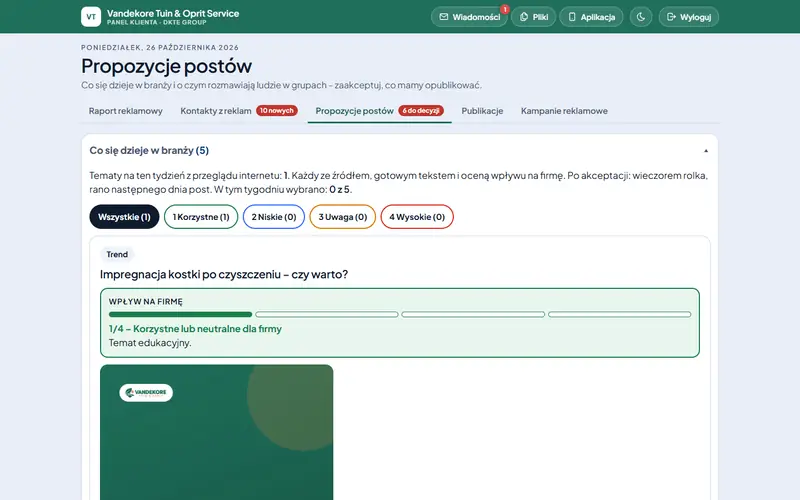Click the Trend tag label
Viewport: 800px width, 500px height.
tap(117, 254)
